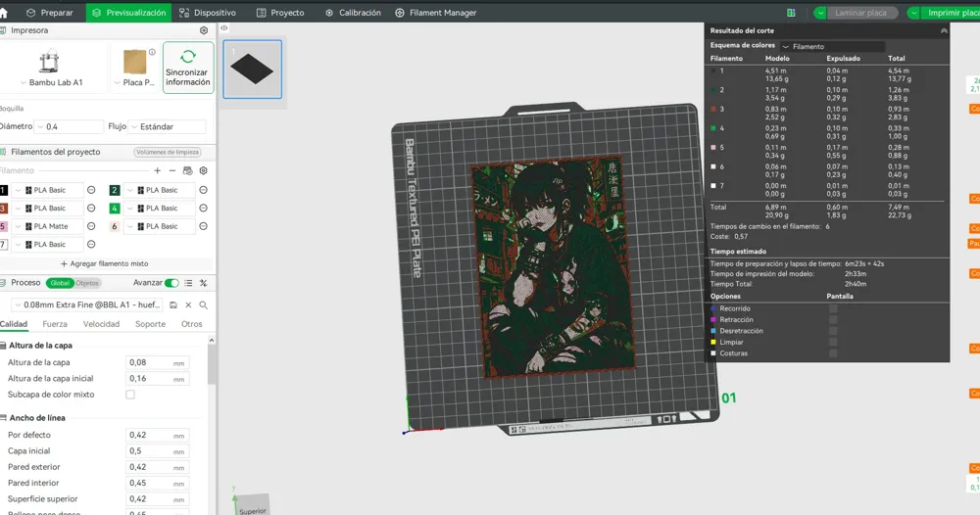Open the Esquema de colores Filamento dropdown
Viewport: 980px width, 515px height.
(x=832, y=46)
